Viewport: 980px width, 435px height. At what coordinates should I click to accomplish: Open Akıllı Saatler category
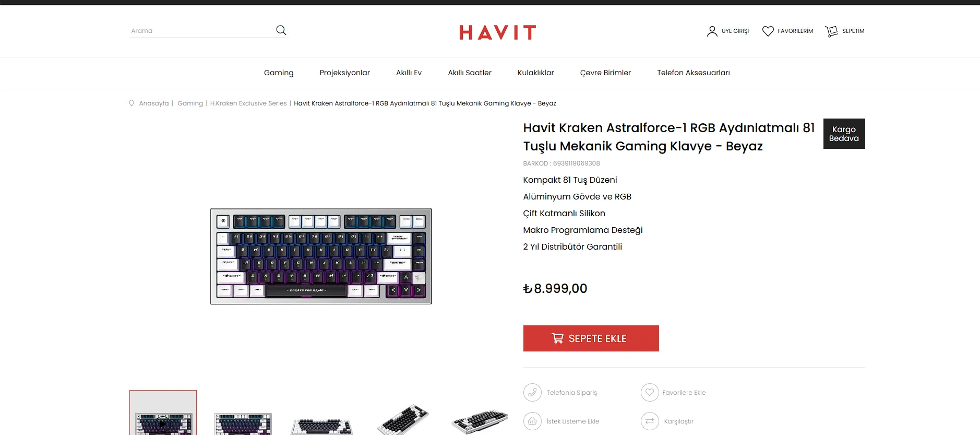[x=470, y=73]
